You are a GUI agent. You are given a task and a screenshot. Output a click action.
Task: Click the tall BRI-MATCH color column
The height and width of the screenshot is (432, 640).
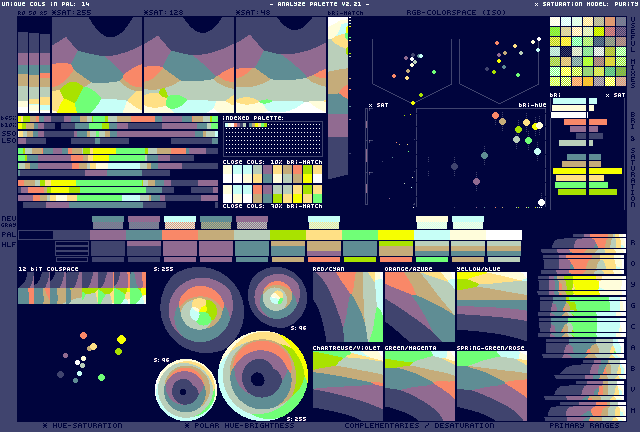tap(338, 98)
